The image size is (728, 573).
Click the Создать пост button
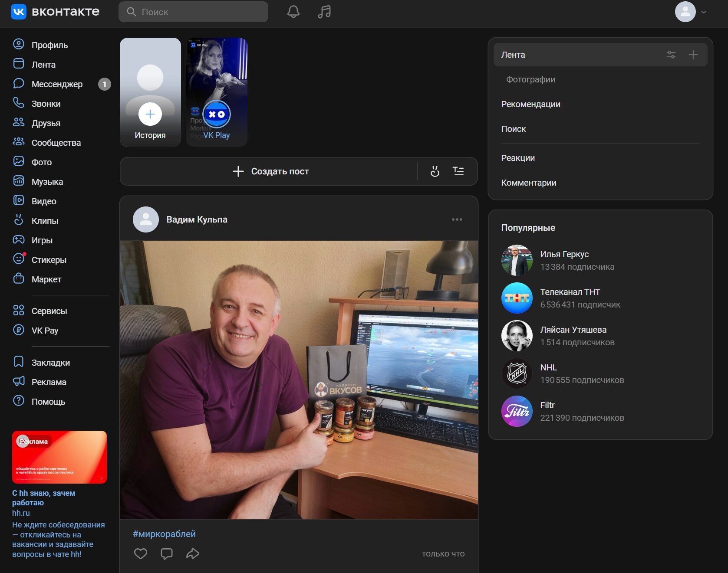(270, 171)
